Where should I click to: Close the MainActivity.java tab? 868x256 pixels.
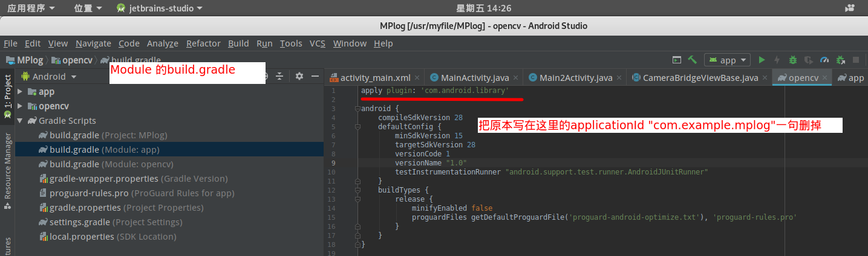point(515,78)
